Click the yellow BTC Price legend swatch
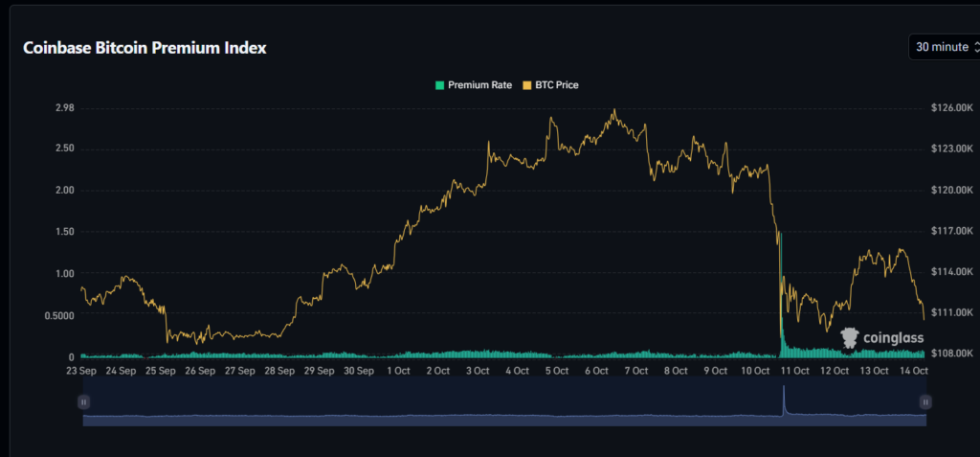 [x=525, y=85]
